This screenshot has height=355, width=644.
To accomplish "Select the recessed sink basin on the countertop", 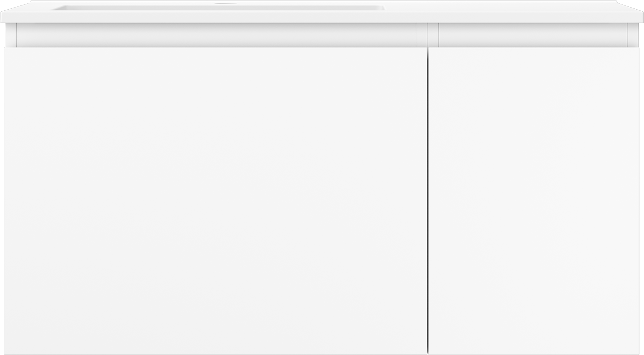I will tap(219, 8).
